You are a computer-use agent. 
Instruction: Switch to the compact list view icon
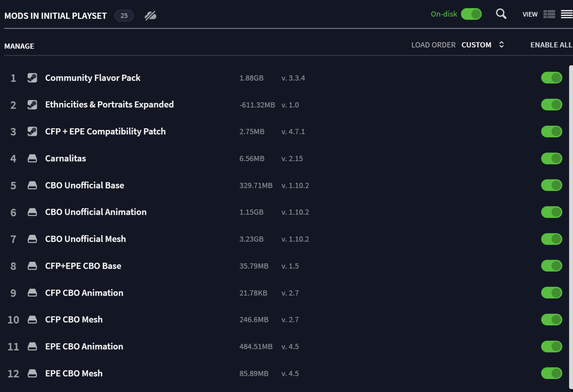567,14
